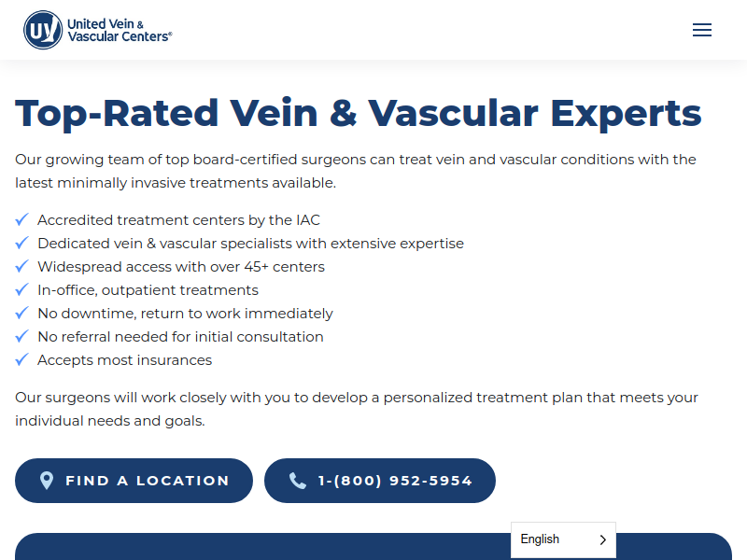Click checkmark beside Accepts most insurances
The height and width of the screenshot is (560, 747).
click(21, 359)
